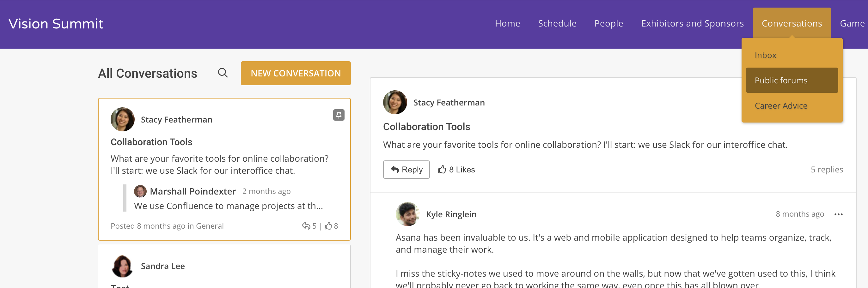This screenshot has width=868, height=288.
Task: Open the People page
Action: (608, 23)
